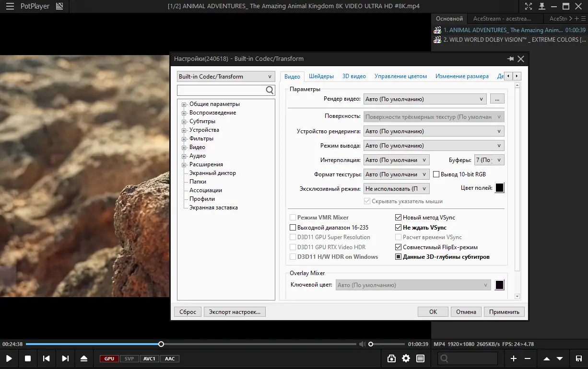Click the AAC audio codec badge
588x369 pixels.
coord(170,358)
